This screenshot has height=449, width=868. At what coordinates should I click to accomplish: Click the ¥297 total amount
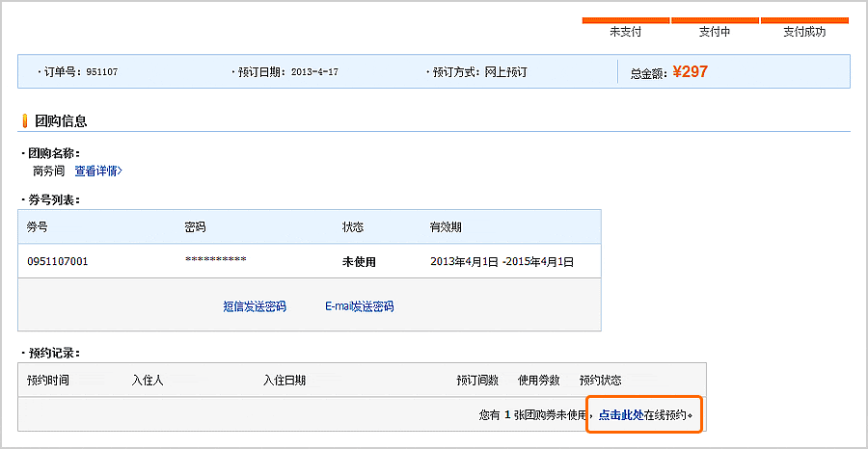coord(691,71)
